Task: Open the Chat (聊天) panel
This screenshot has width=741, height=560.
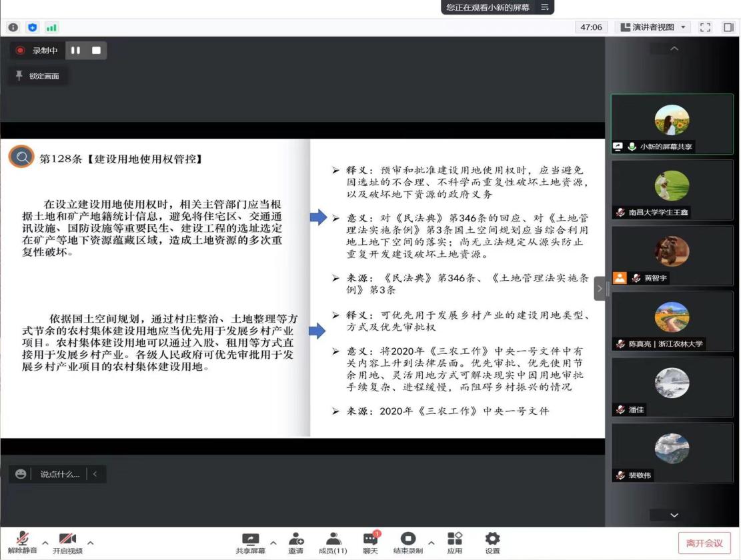Action: (x=369, y=543)
